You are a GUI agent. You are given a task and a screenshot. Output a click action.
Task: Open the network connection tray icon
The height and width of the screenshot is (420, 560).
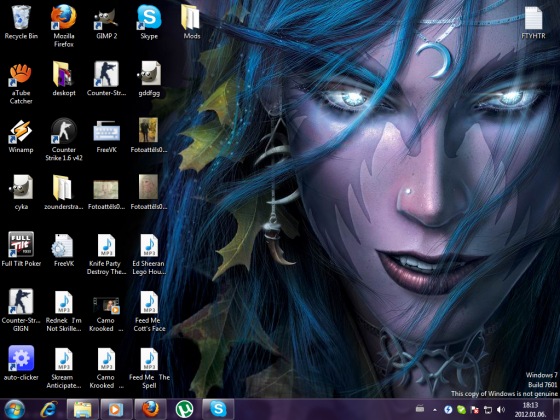click(488, 410)
